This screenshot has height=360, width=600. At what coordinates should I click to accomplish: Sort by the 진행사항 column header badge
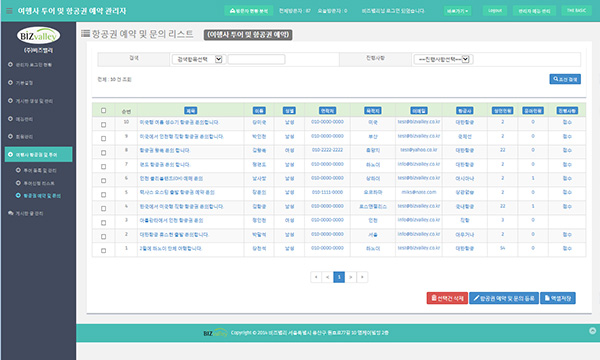click(567, 111)
